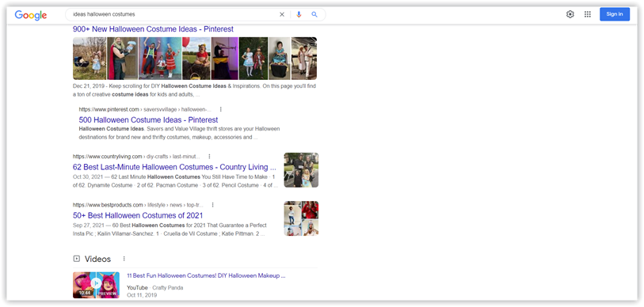Click the https://www.pinterest.com URL breadcrumb
Screen dimensions: 644x307
click(x=145, y=109)
